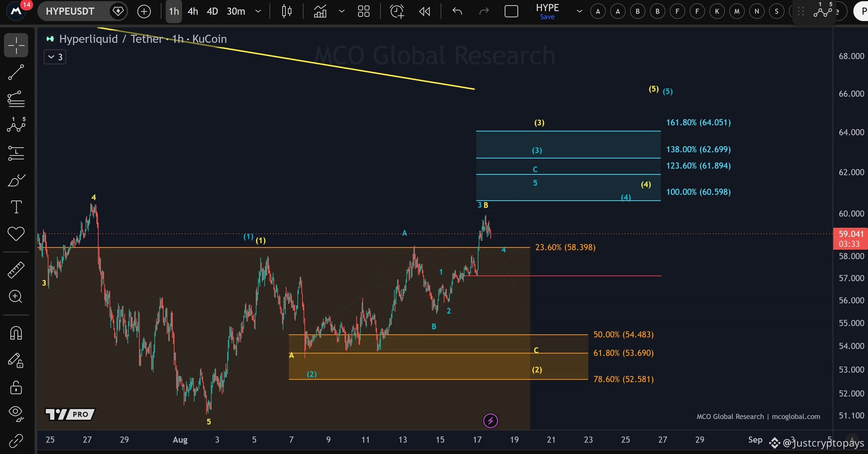The height and width of the screenshot is (454, 868).
Task: Start bar replay mode
Action: click(425, 11)
